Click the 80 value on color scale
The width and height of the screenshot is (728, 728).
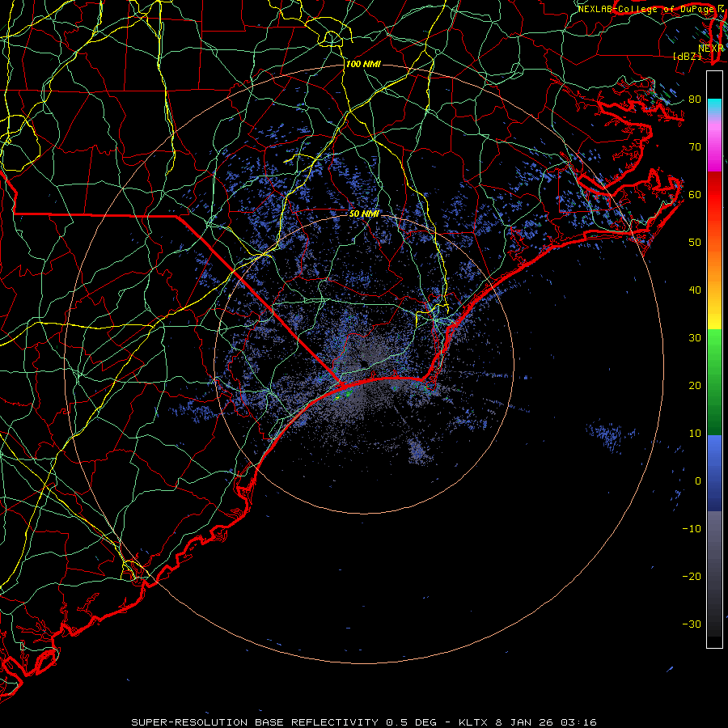point(695,99)
